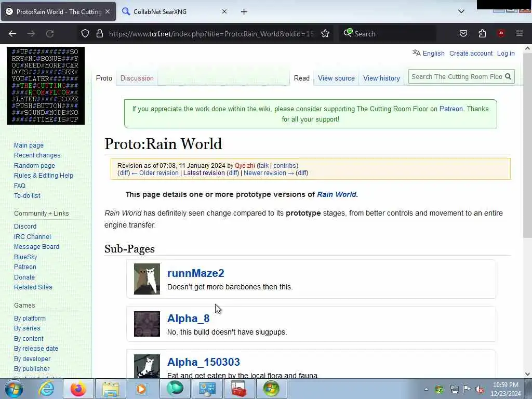View site info via padlock icon

99,34
